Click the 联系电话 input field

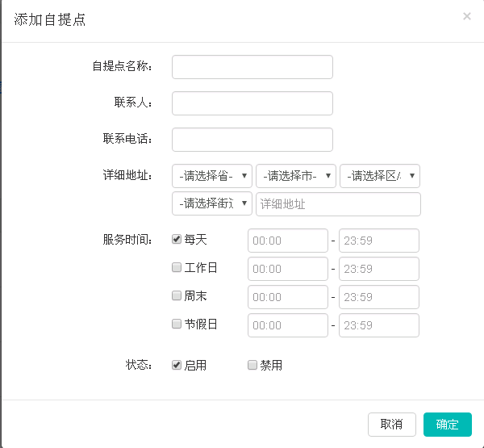252,140
